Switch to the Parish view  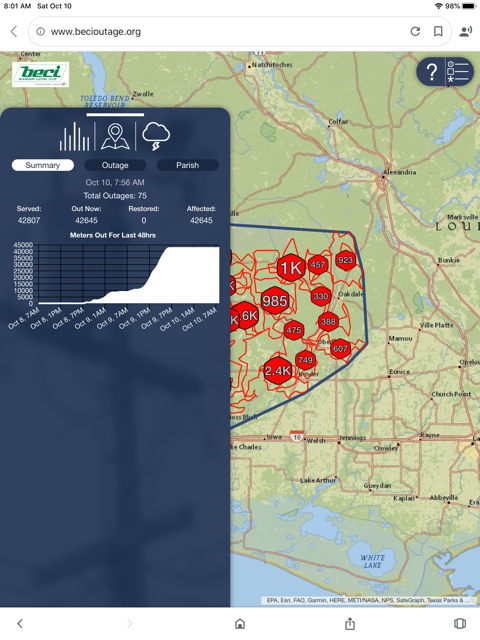click(187, 165)
